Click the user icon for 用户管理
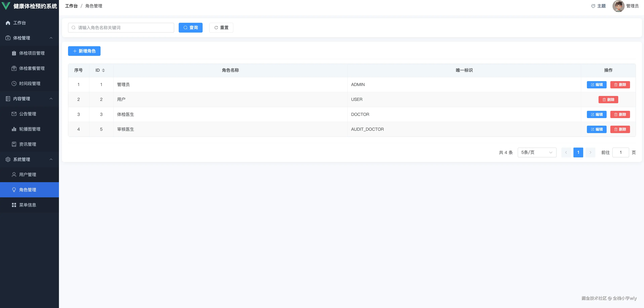This screenshot has width=644, height=308. [14, 175]
